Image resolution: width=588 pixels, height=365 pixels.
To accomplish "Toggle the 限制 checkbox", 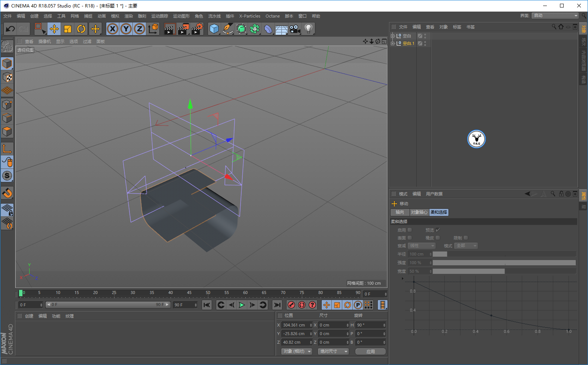I will point(466,238).
